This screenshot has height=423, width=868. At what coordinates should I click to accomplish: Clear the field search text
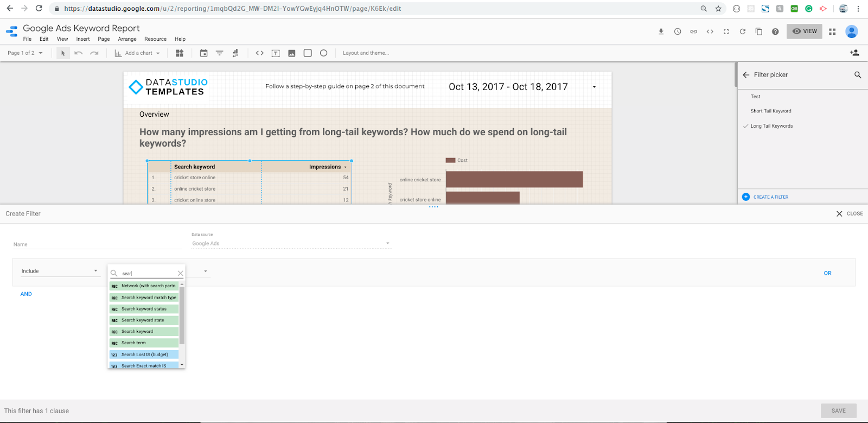tap(181, 273)
